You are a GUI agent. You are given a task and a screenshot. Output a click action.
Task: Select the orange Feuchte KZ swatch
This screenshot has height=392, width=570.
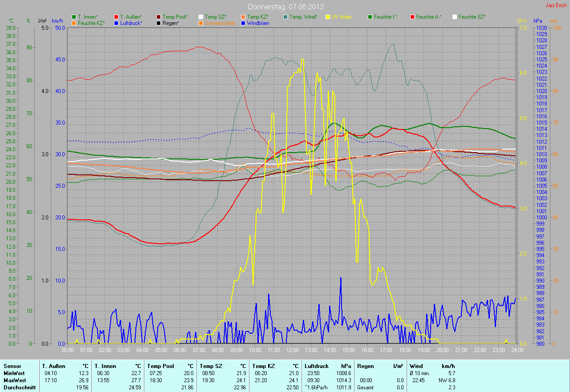click(x=74, y=23)
